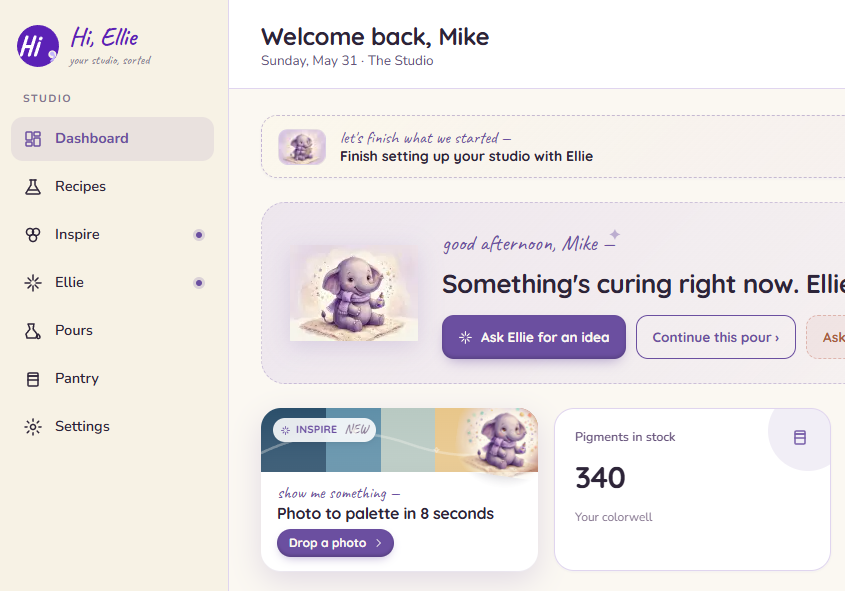Click the Recipes flask icon
The height and width of the screenshot is (591, 845).
tap(33, 187)
